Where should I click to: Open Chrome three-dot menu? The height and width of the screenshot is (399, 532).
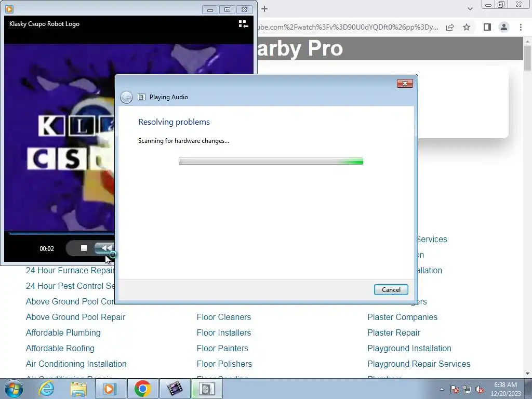coord(521,27)
